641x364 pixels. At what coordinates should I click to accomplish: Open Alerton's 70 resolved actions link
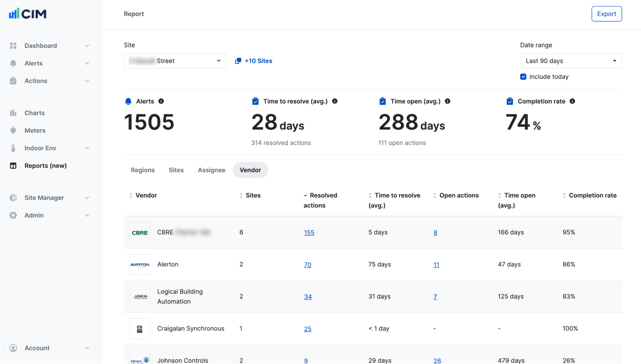pyautogui.click(x=308, y=265)
